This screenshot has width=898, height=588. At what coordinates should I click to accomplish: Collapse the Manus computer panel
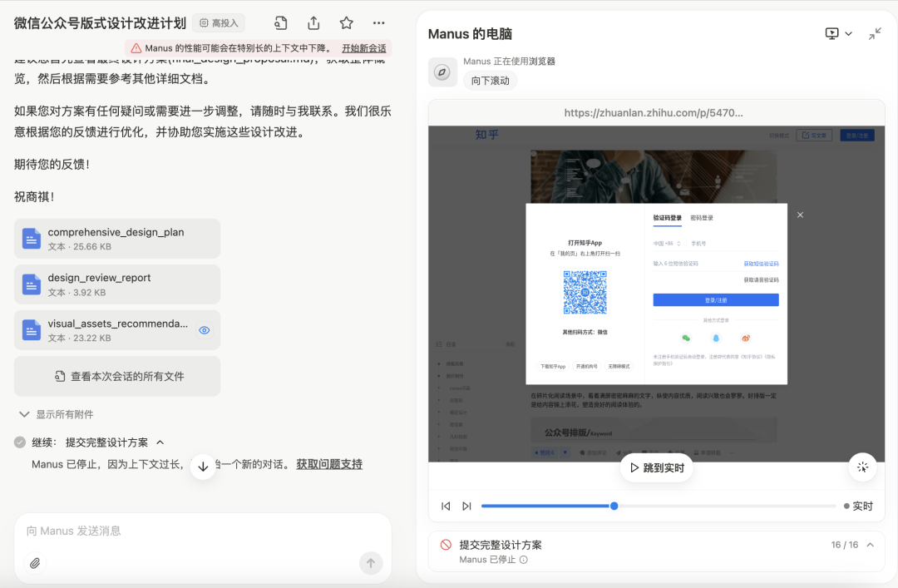tap(875, 34)
